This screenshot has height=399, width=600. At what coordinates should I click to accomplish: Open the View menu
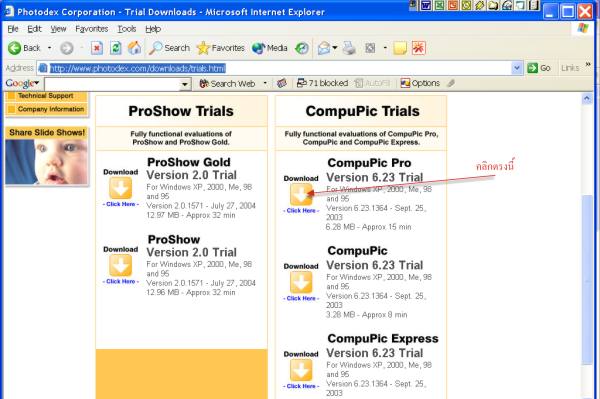[58, 29]
